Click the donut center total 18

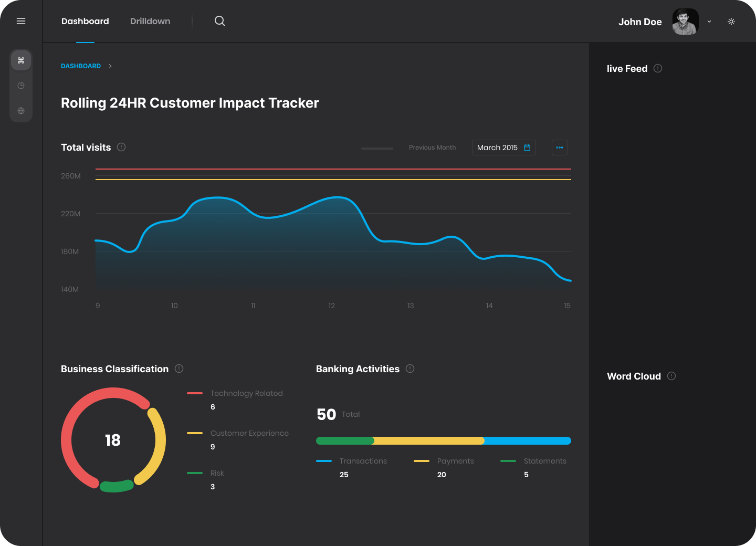point(113,440)
